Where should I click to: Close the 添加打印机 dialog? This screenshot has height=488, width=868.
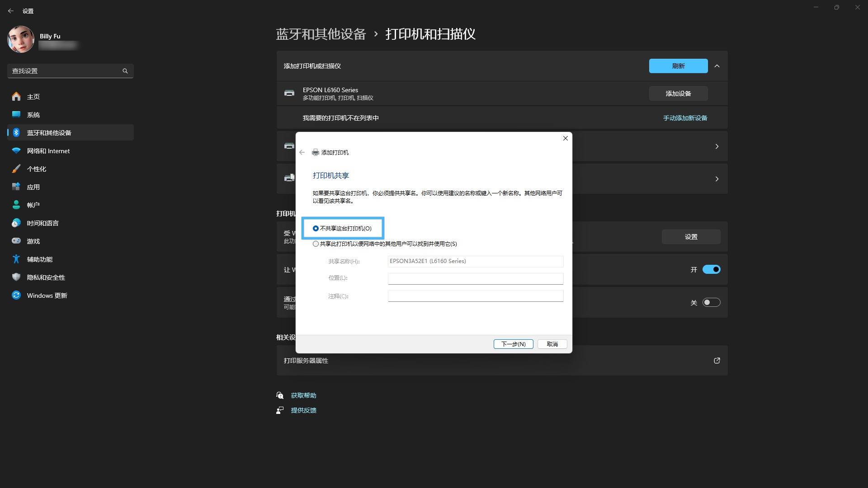pyautogui.click(x=565, y=138)
